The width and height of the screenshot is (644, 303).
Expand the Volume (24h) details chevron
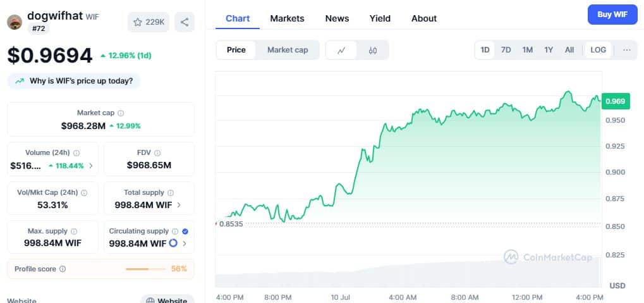91,166
